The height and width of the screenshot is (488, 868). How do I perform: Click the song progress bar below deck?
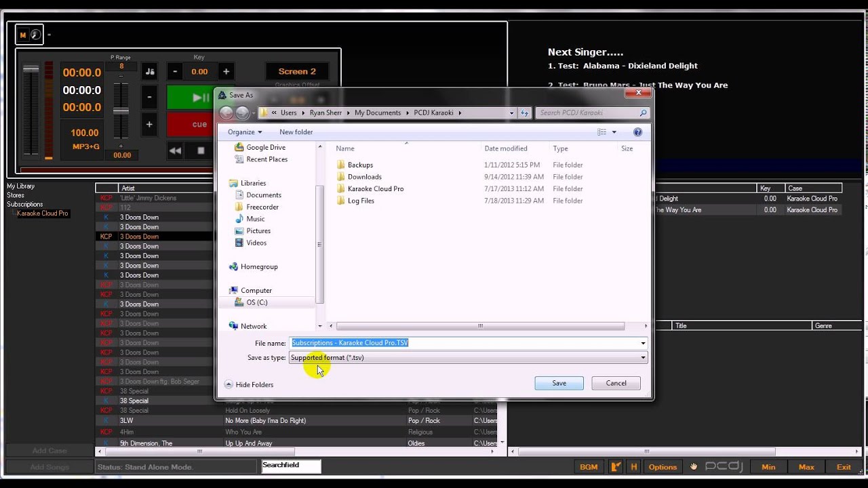(x=117, y=169)
